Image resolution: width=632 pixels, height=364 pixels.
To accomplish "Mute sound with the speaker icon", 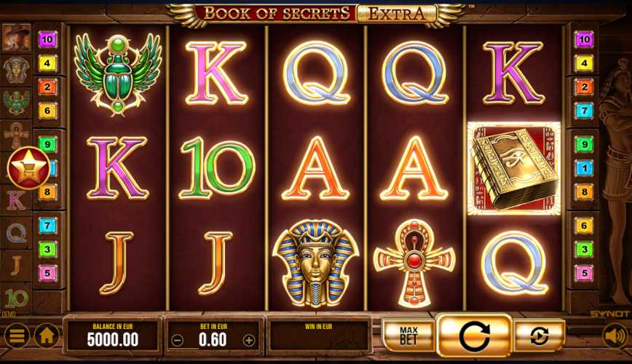I will pyautogui.click(x=615, y=336).
